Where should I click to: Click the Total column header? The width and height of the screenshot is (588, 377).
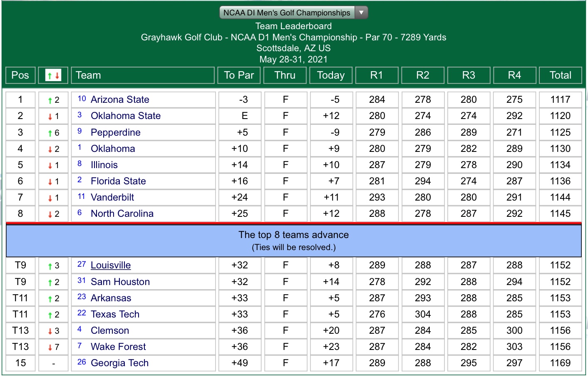(x=560, y=75)
